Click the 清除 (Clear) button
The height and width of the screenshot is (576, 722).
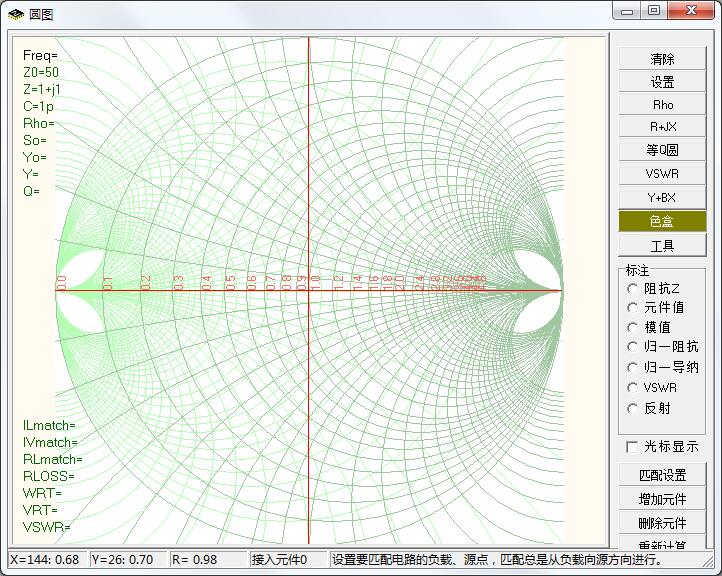tap(662, 59)
